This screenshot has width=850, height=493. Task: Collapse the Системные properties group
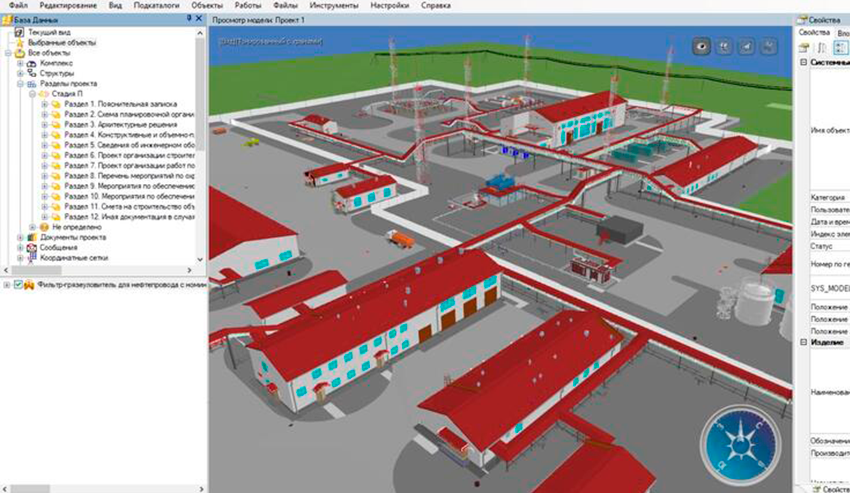804,61
